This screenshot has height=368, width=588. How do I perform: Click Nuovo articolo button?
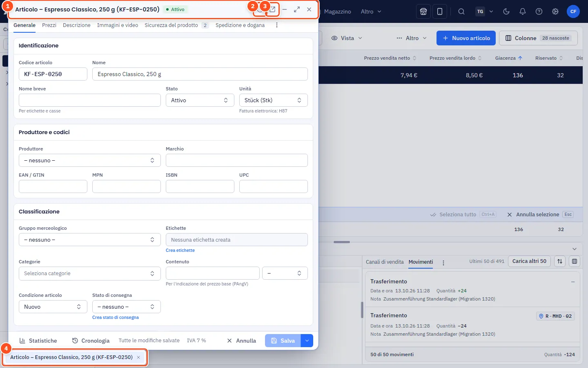(466, 38)
